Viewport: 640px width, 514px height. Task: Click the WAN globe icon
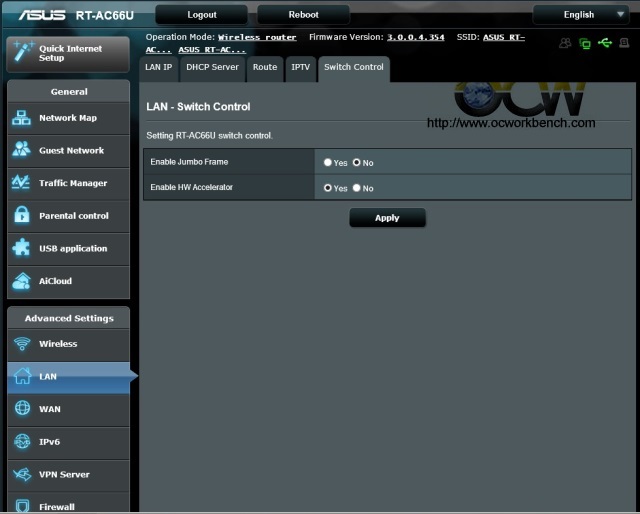pyautogui.click(x=22, y=408)
